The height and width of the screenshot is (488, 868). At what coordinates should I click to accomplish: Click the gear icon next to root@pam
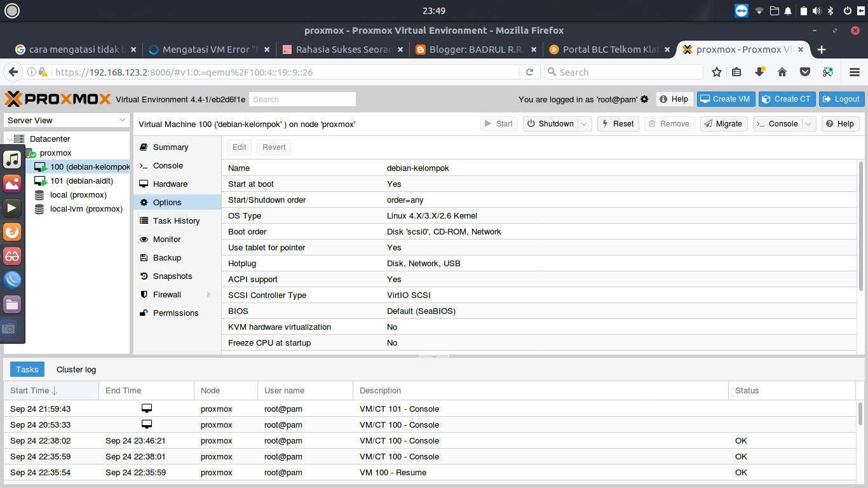click(644, 99)
